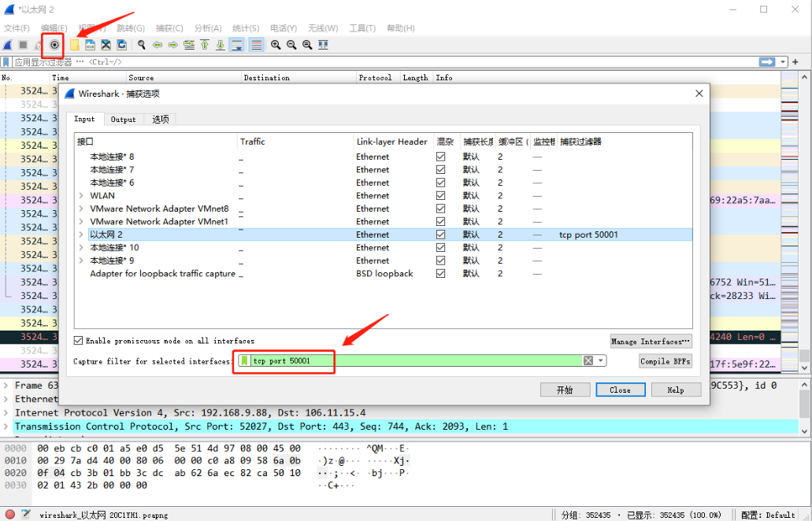Toggle promiscuous checkbox for WLAN row
812x521 pixels.
[441, 195]
